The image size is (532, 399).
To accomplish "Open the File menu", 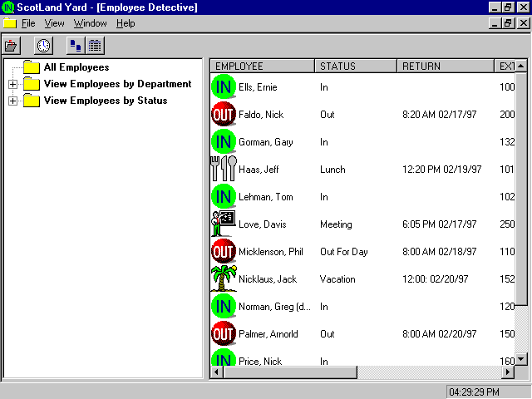I will click(28, 23).
